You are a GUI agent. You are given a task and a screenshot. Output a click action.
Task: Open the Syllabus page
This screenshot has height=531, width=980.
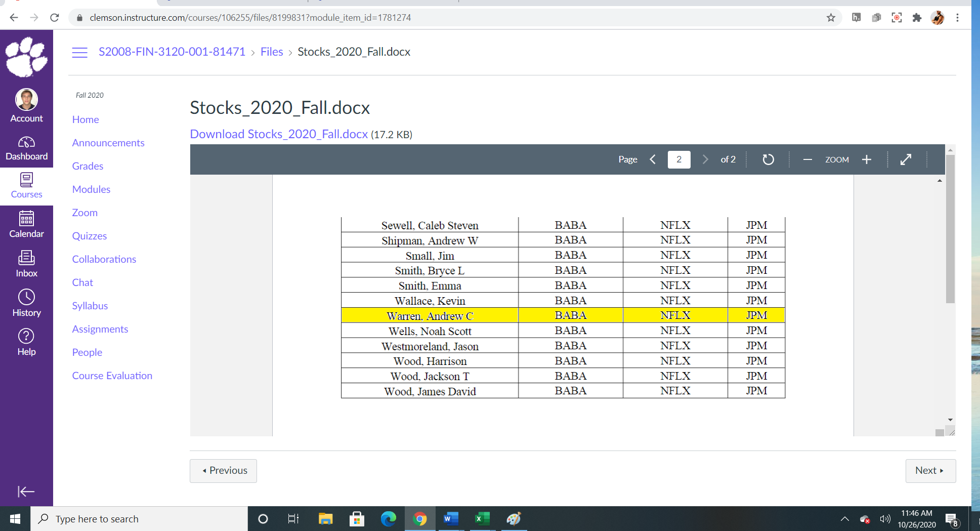(x=90, y=306)
